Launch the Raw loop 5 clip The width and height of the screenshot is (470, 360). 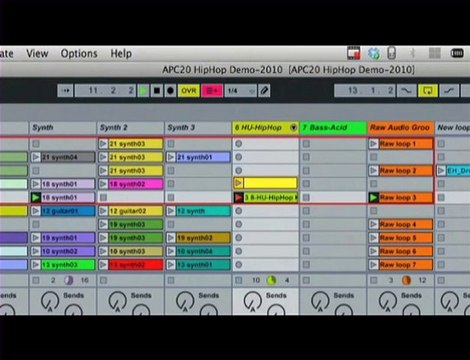pos(374,238)
